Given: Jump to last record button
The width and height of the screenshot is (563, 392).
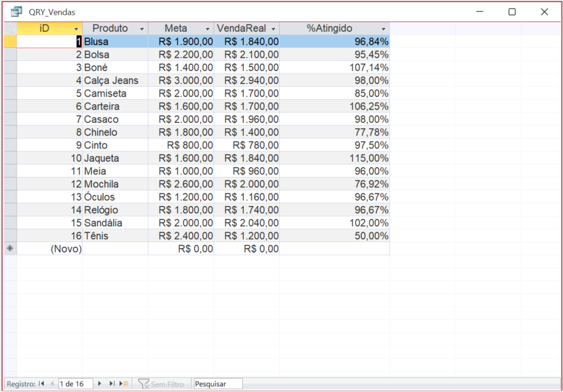Looking at the screenshot, I should coord(112,384).
